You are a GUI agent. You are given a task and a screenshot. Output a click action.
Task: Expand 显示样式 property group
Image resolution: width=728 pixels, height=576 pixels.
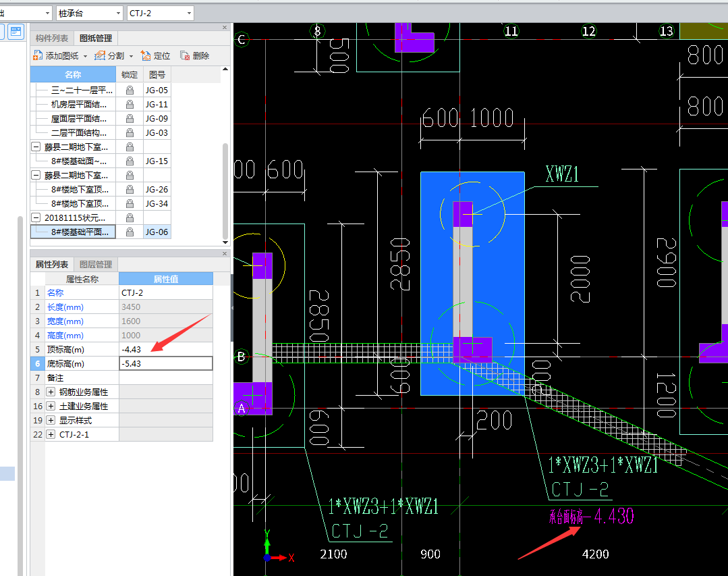coord(51,421)
